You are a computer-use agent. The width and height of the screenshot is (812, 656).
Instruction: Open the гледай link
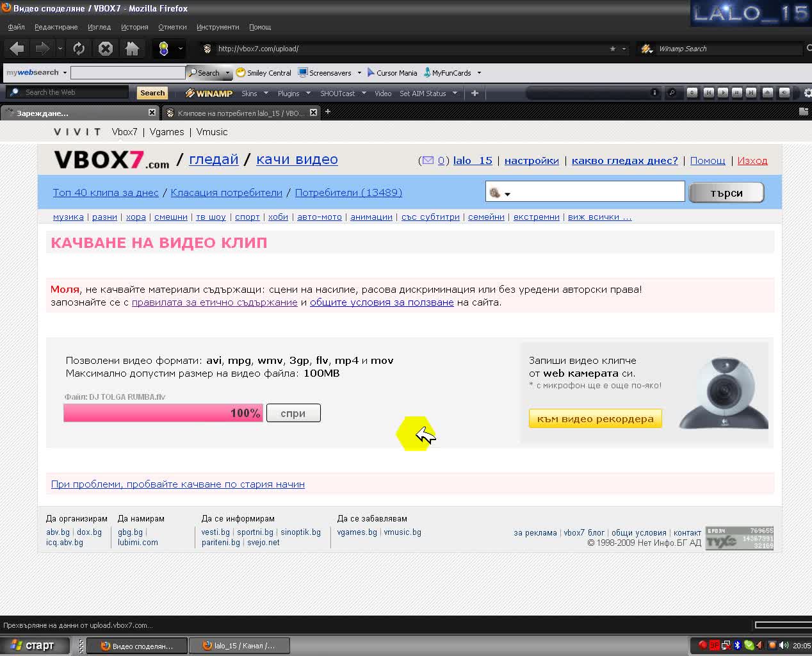click(x=214, y=160)
